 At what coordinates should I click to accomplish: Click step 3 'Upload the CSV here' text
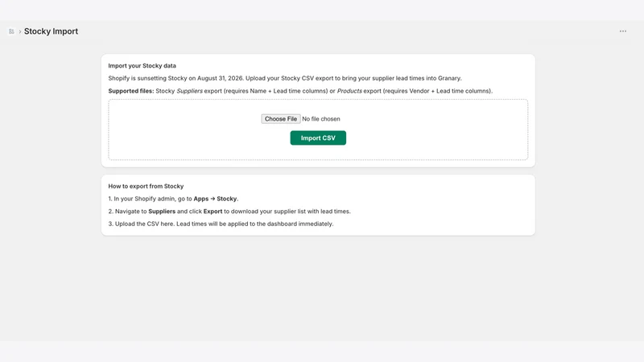(x=144, y=224)
